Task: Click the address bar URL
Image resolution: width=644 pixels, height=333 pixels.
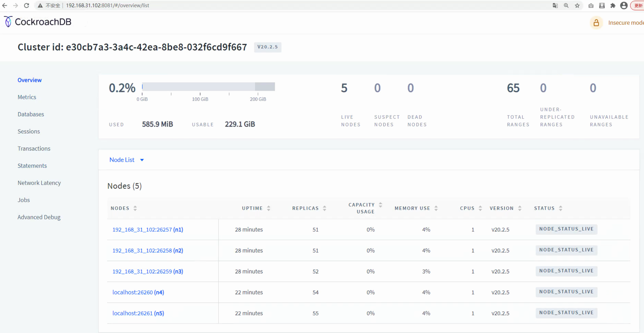Action: click(108, 5)
